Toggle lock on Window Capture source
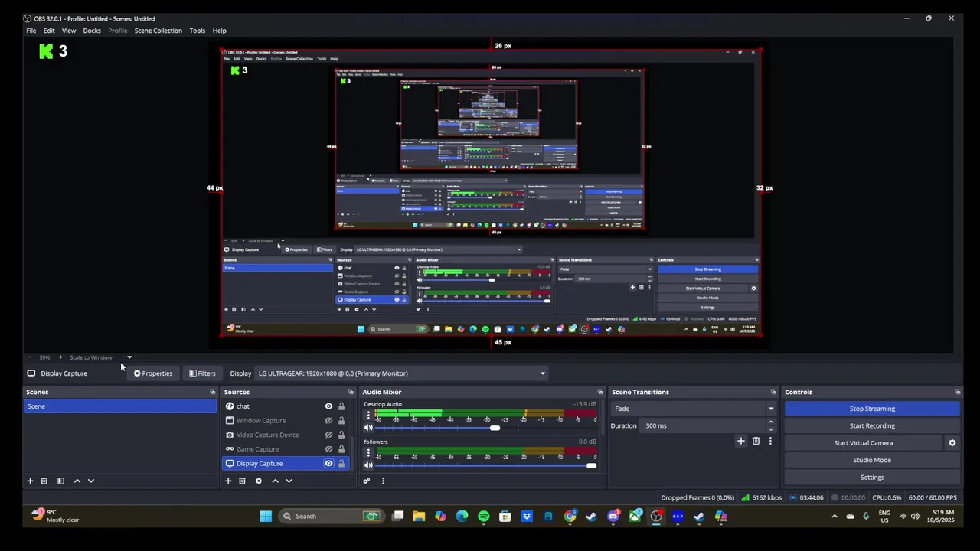The image size is (980, 551). pyautogui.click(x=341, y=421)
